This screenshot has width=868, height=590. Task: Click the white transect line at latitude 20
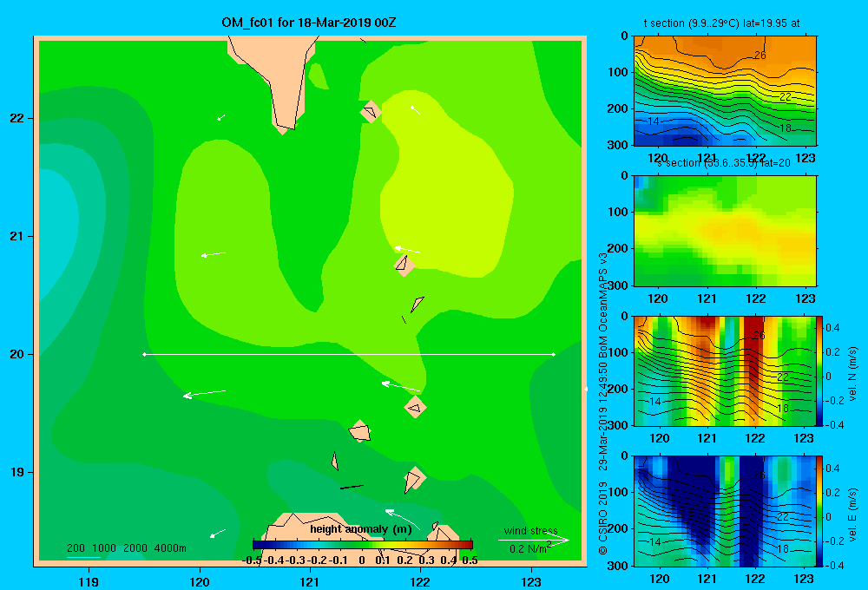point(349,354)
